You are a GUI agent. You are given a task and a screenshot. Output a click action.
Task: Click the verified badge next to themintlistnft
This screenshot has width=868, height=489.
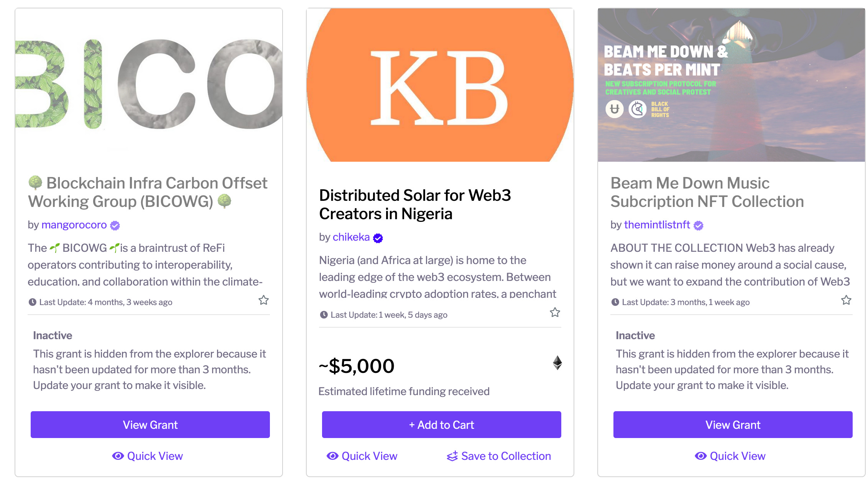click(x=699, y=225)
